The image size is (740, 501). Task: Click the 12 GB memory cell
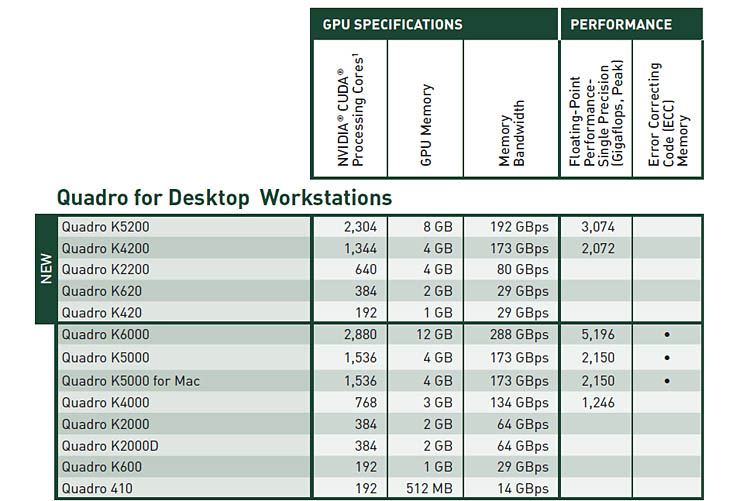435,336
